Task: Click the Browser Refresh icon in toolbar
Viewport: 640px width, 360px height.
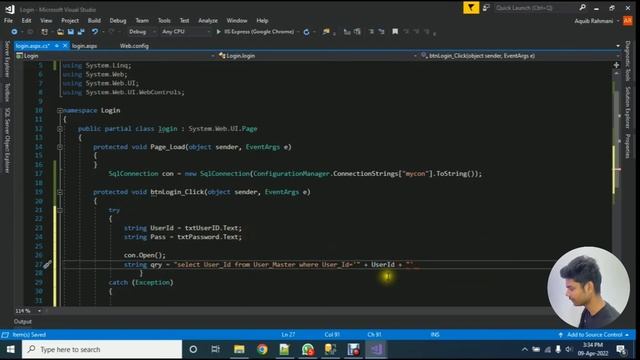Action: (306, 32)
